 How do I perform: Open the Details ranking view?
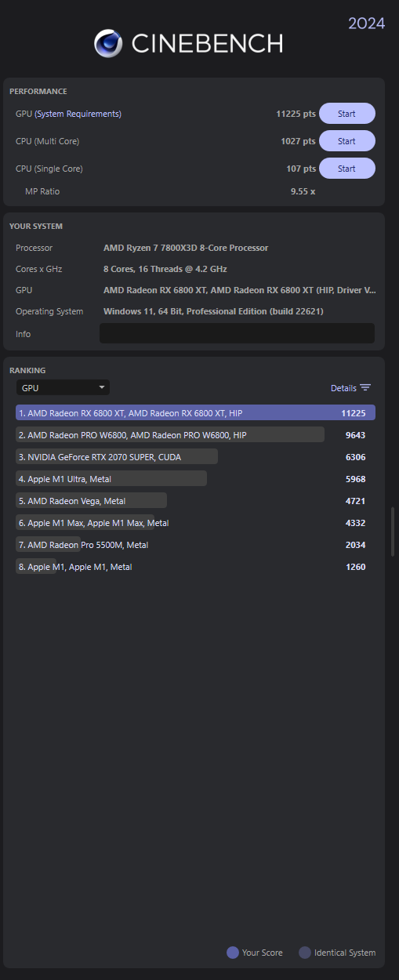pyautogui.click(x=350, y=387)
